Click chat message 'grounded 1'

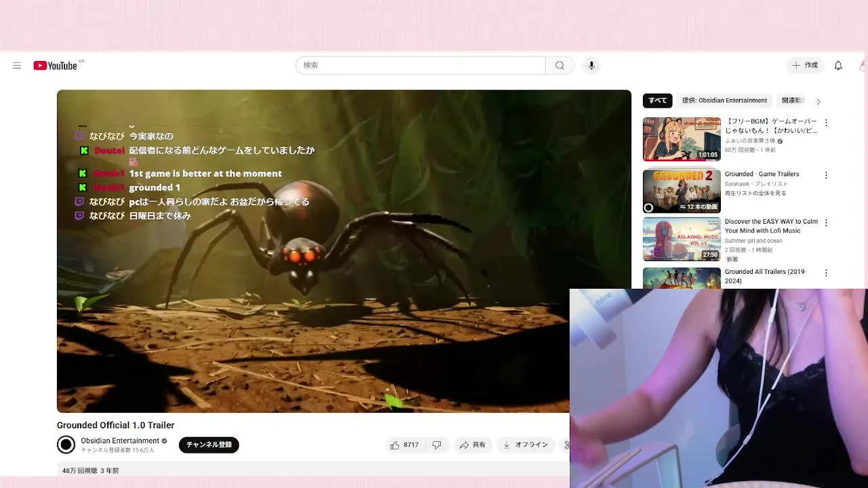(x=155, y=188)
